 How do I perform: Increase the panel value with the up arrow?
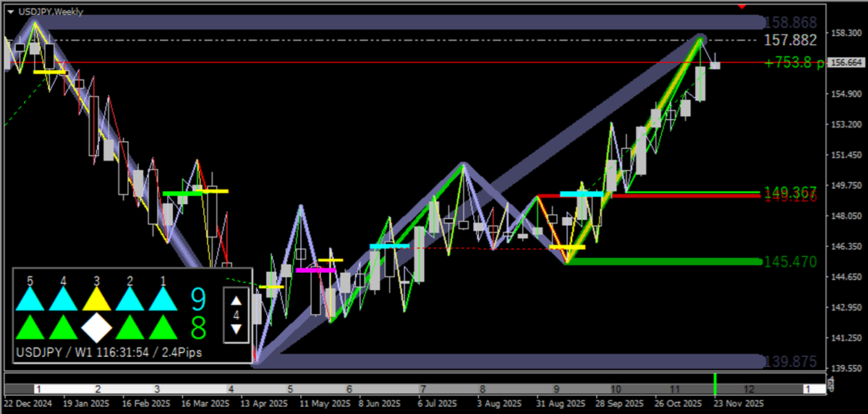(236, 300)
